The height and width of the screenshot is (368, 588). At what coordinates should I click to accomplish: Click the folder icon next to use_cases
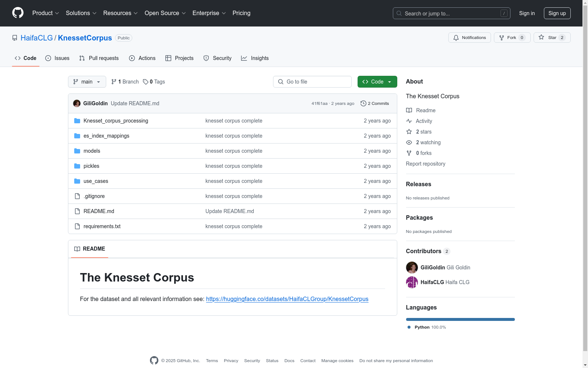(x=77, y=181)
